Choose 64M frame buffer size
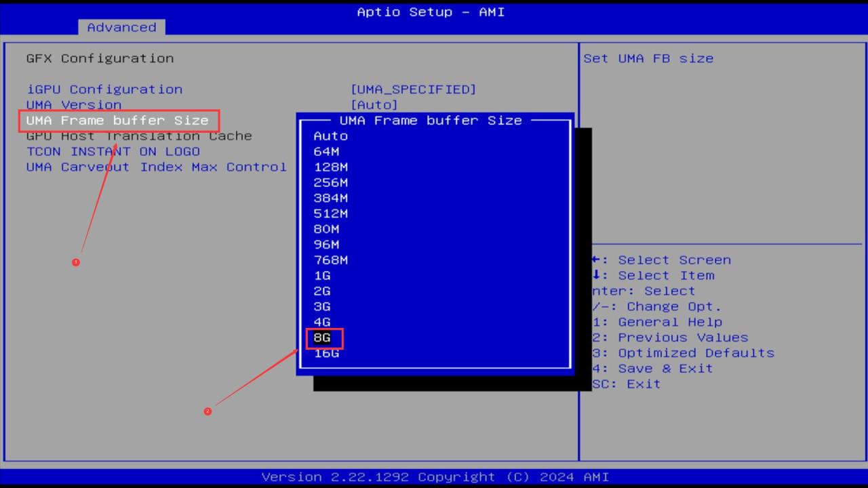868x488 pixels. (x=326, y=151)
